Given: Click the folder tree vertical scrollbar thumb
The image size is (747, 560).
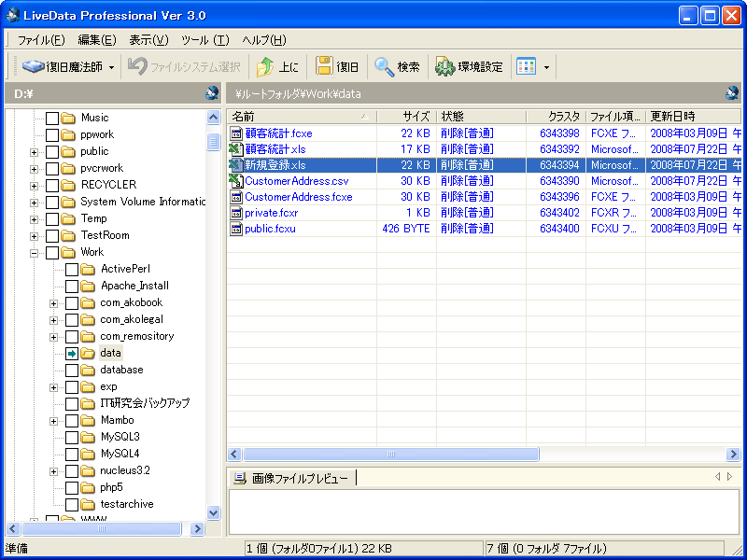Looking at the screenshot, I should (214, 142).
